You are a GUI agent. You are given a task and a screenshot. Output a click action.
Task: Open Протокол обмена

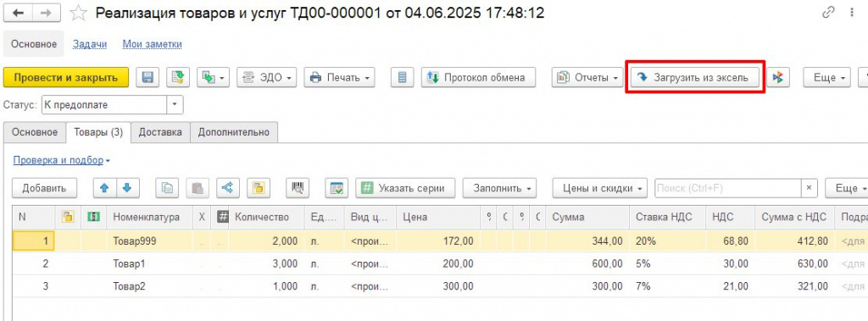tap(478, 77)
